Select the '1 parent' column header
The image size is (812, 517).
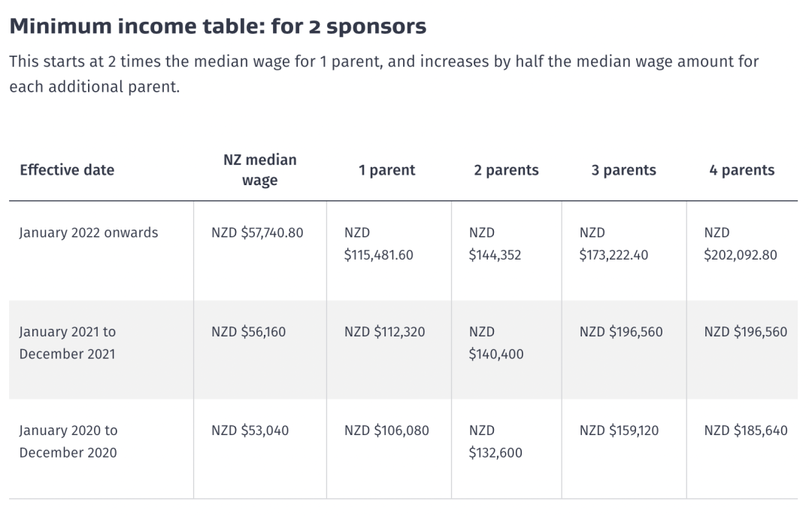(387, 170)
